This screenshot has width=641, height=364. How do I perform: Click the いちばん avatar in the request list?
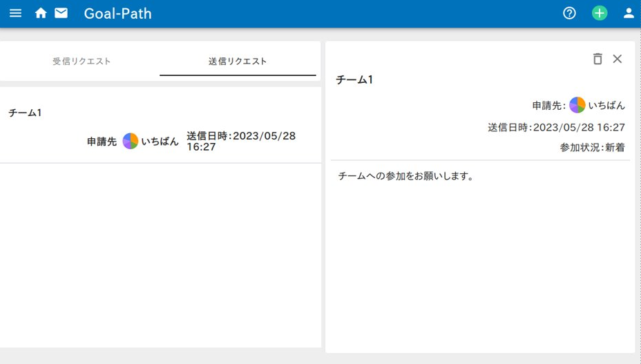(131, 141)
